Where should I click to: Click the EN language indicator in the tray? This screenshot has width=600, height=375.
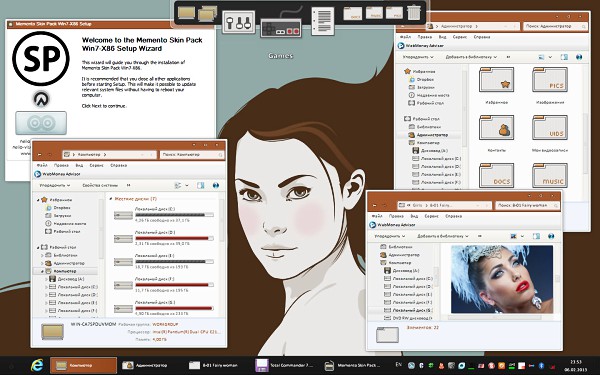point(398,365)
